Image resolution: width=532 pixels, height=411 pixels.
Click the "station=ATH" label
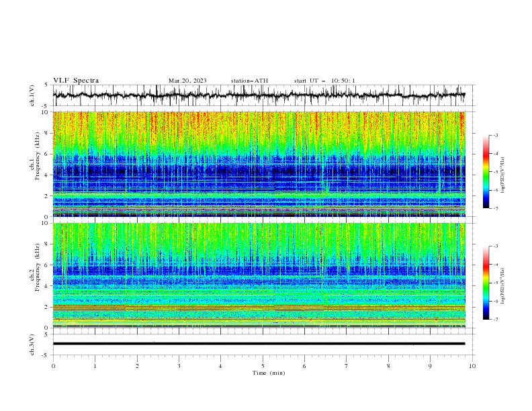(x=249, y=81)
